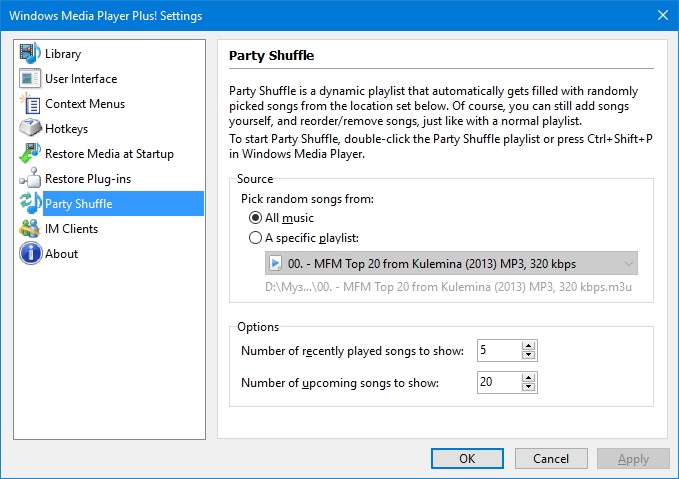Screen dimensions: 679x479
Task: Click the Restore Plug-ins puzzle icon
Action: [x=30, y=178]
